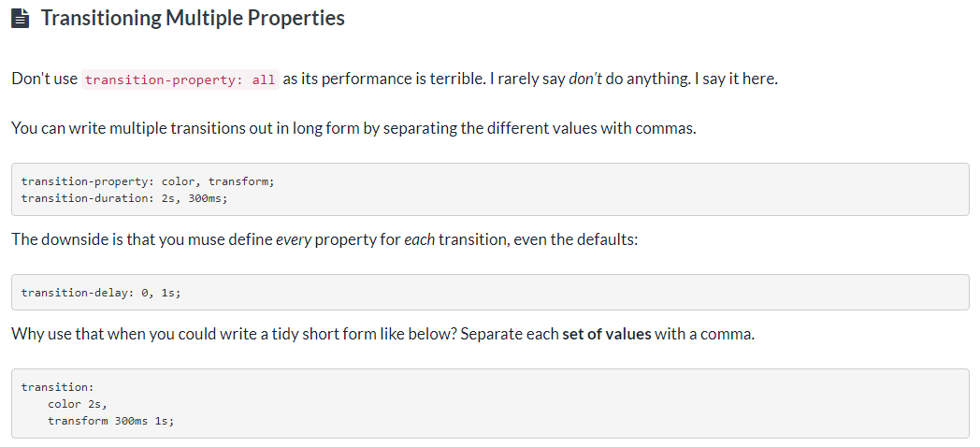This screenshot has height=447, width=980.
Task: Click the transition-delay: 0, 1s; code line
Action: tap(101, 293)
